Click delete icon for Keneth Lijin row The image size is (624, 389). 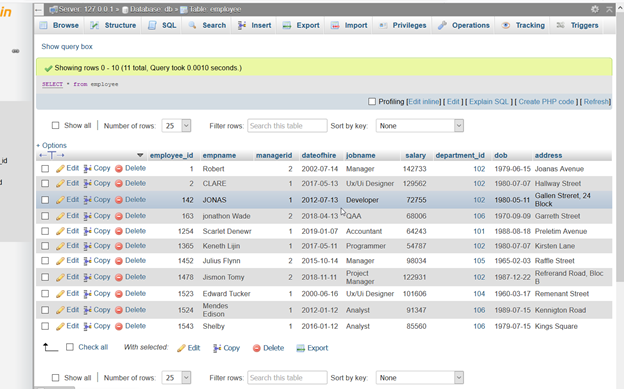point(119,246)
